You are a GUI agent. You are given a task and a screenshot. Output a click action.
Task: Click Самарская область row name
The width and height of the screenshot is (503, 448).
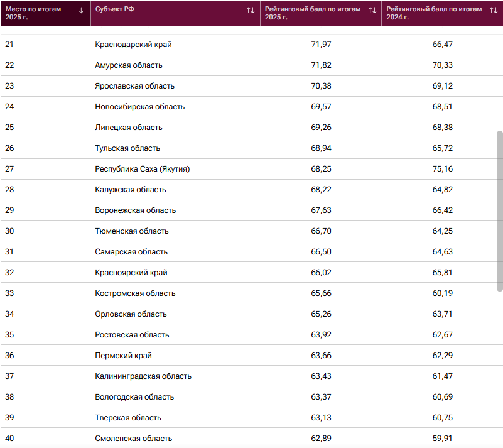(x=131, y=252)
